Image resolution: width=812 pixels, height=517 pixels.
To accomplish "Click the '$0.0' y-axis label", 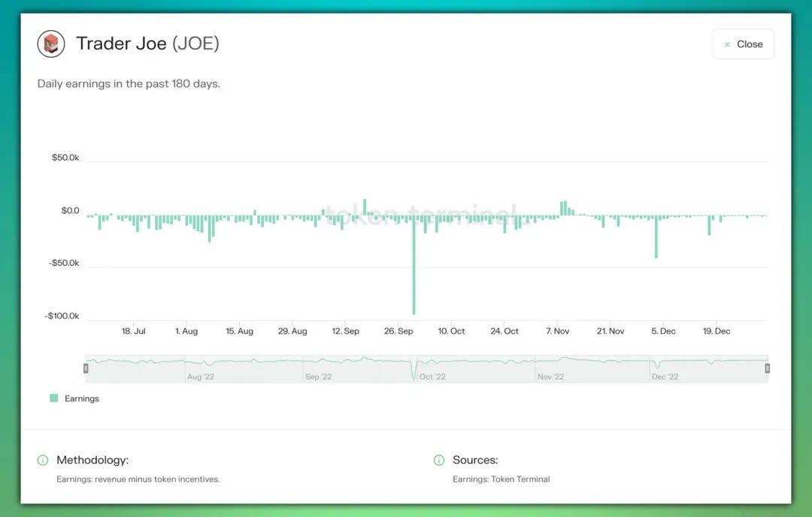I will [71, 210].
